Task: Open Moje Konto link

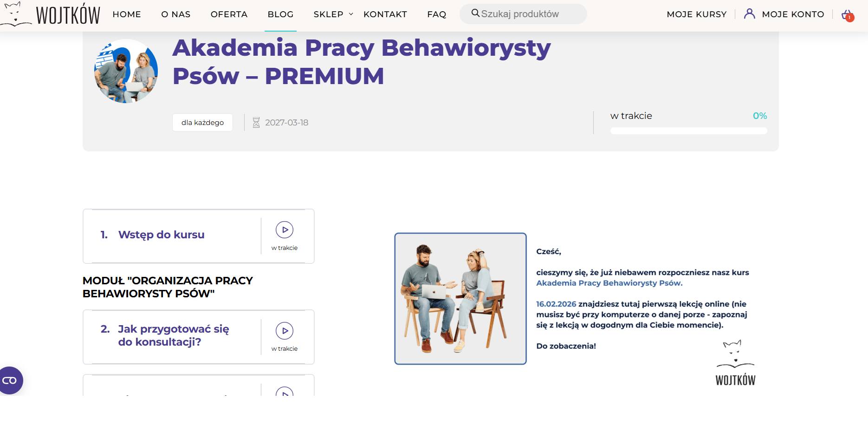Action: [793, 14]
